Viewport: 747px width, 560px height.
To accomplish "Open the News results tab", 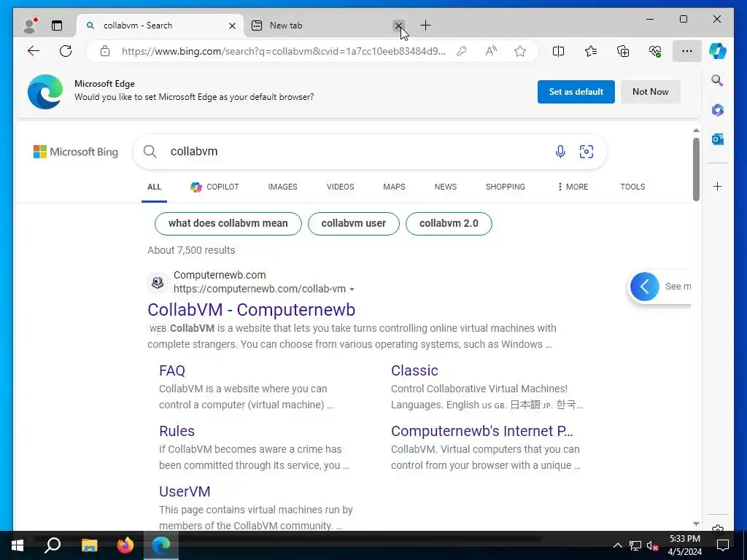I will click(x=446, y=187).
